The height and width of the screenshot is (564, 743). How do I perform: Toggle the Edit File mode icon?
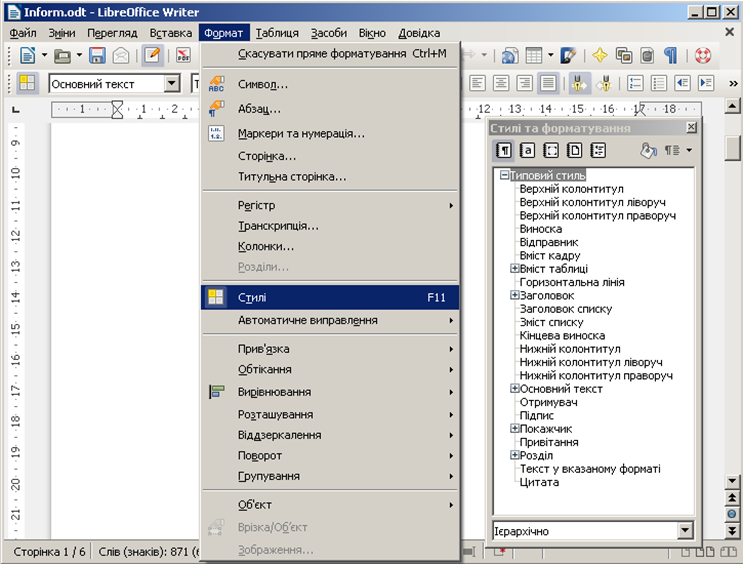(x=153, y=55)
